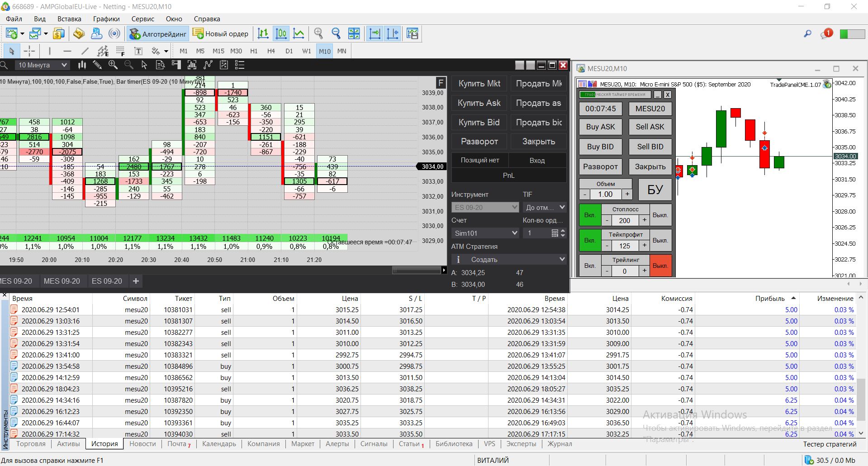Turn off Трейлинг with red Выкл. button
Viewport: 868px width, 466px height.
[660, 266]
